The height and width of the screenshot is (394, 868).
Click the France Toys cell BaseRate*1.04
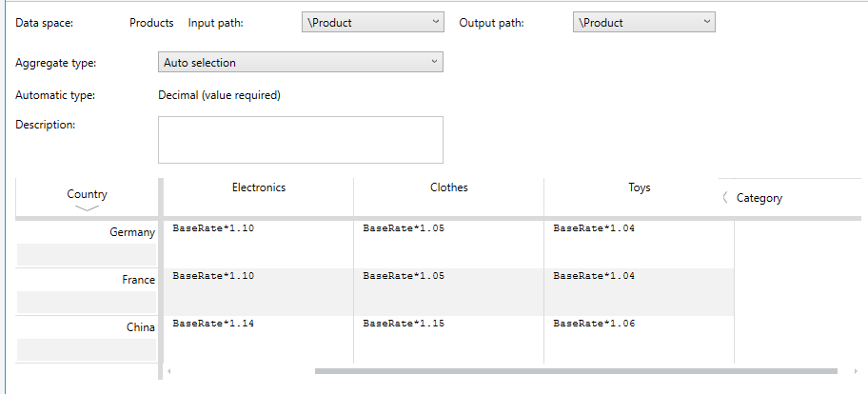640,292
